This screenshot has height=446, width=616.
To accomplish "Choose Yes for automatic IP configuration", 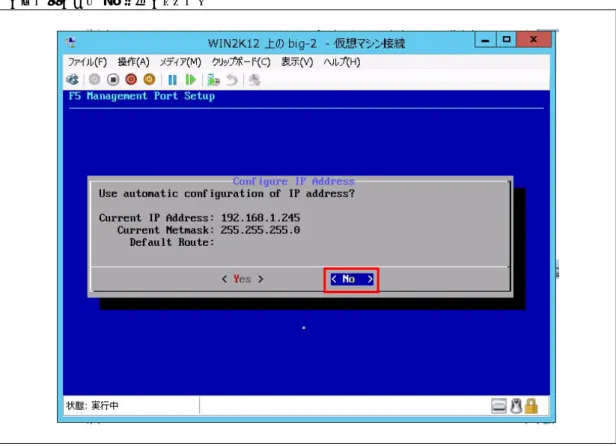I will point(242,279).
